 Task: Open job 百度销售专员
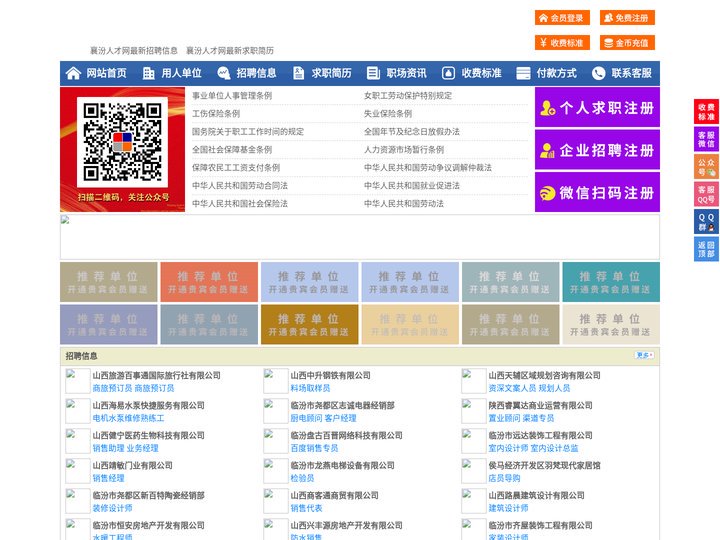[x=314, y=448]
